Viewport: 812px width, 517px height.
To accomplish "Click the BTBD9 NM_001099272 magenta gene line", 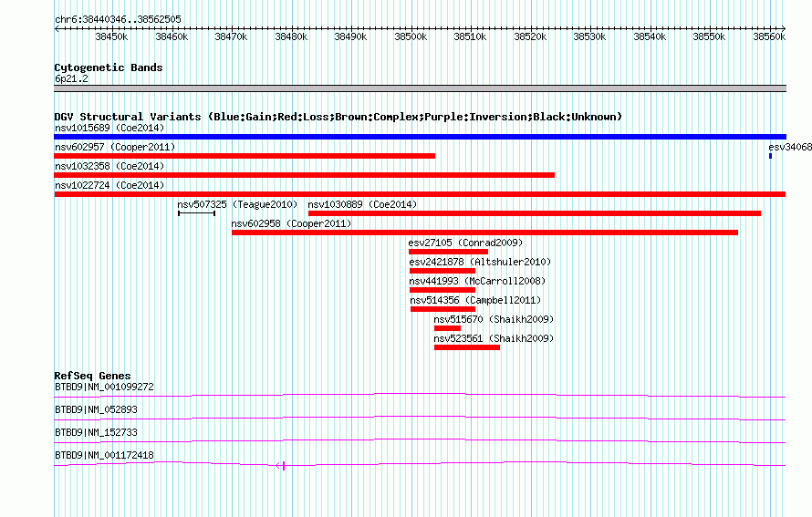I will 420,396.
